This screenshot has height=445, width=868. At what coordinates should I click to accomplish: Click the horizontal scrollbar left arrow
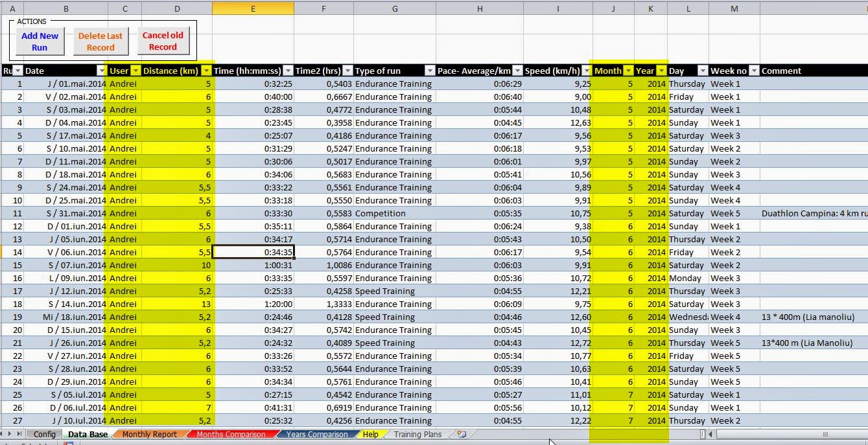pos(711,434)
